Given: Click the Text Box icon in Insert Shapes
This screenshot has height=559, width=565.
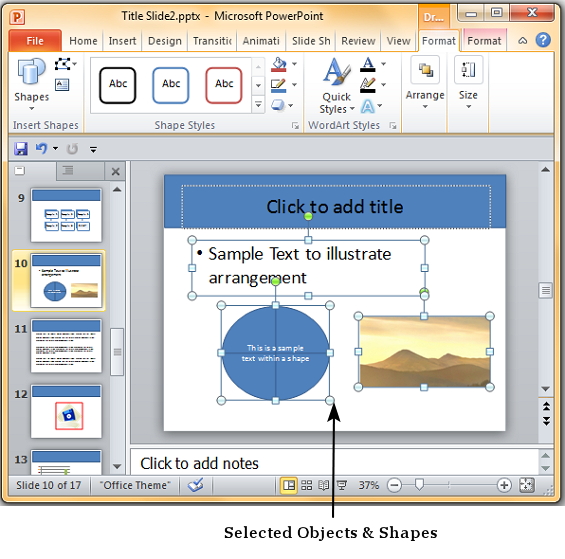Looking at the screenshot, I should (x=62, y=85).
